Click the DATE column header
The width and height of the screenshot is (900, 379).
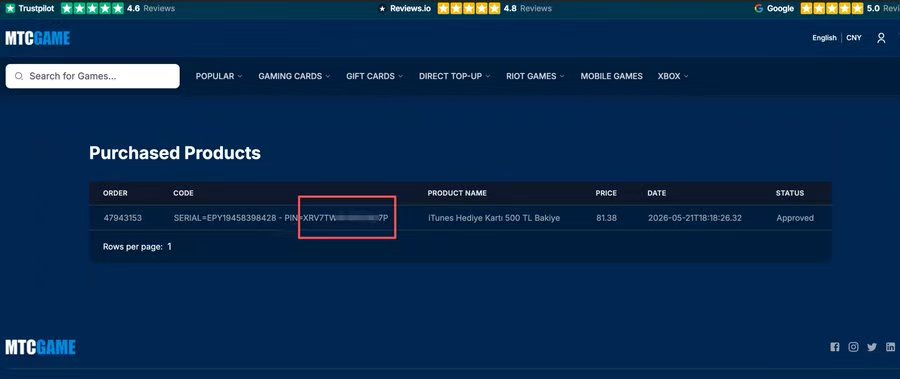point(657,193)
